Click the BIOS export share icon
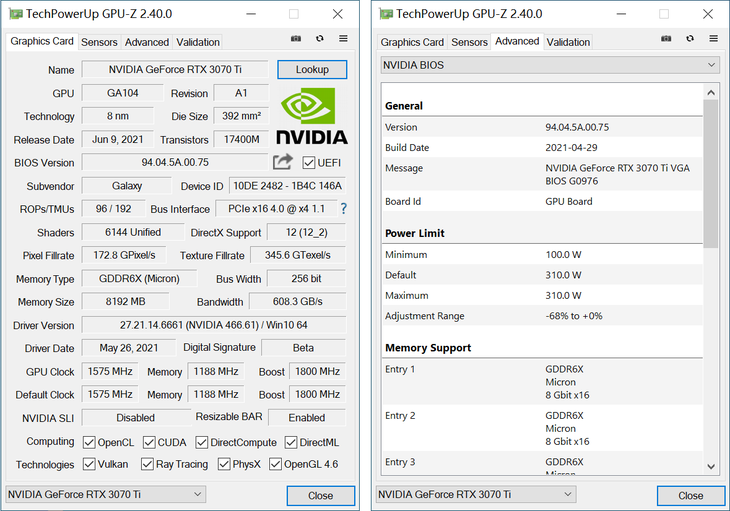 (283, 162)
